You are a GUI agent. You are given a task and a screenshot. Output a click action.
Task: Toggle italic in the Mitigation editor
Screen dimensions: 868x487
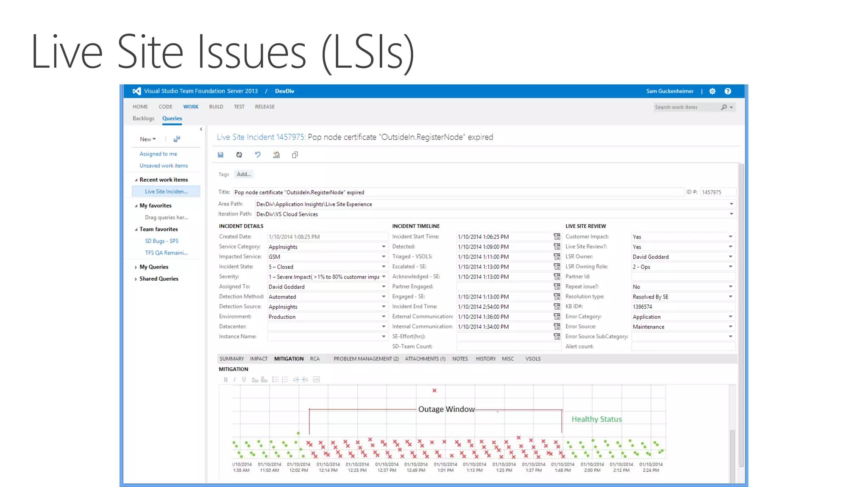click(x=234, y=379)
